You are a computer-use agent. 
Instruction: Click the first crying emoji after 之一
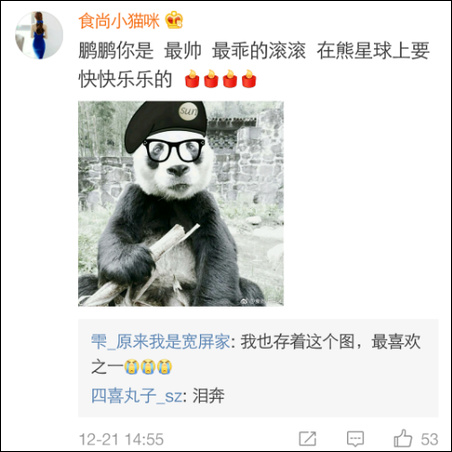click(x=131, y=367)
